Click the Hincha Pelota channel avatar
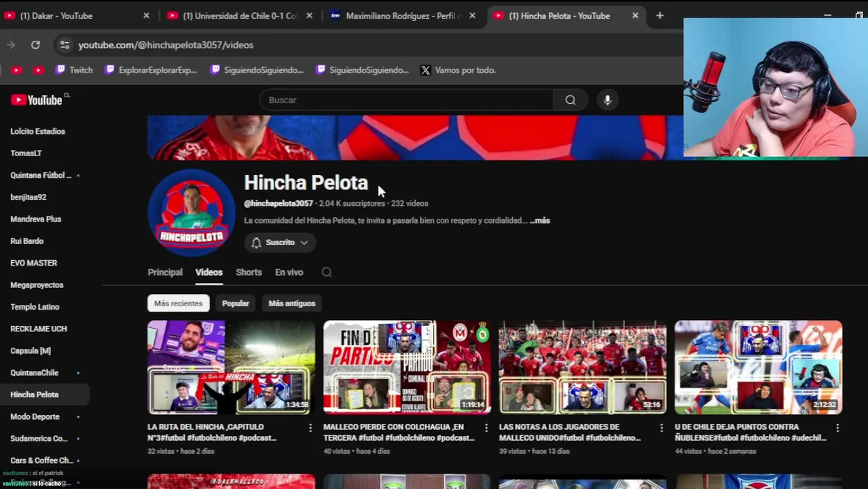The height and width of the screenshot is (489, 868). click(192, 213)
